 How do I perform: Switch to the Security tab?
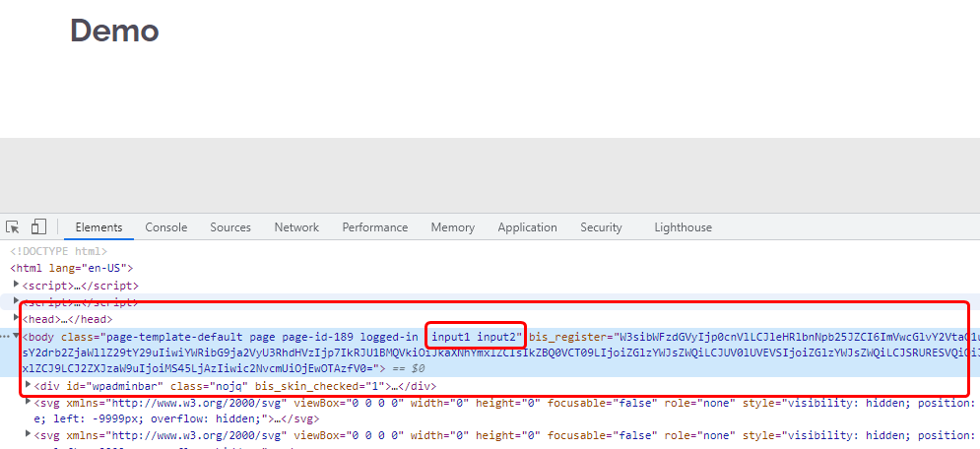tap(601, 227)
